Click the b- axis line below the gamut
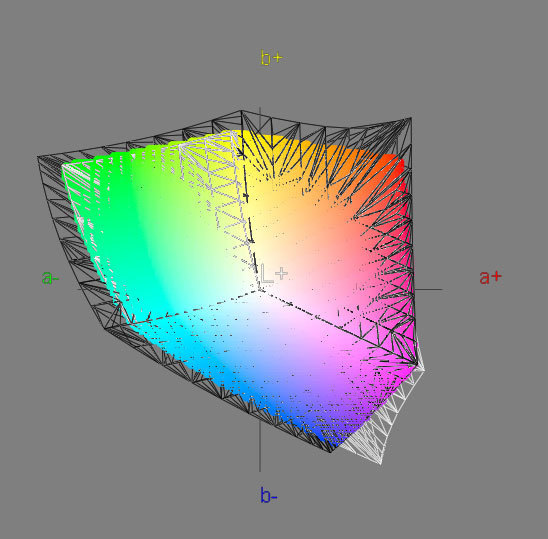 (x=260, y=446)
